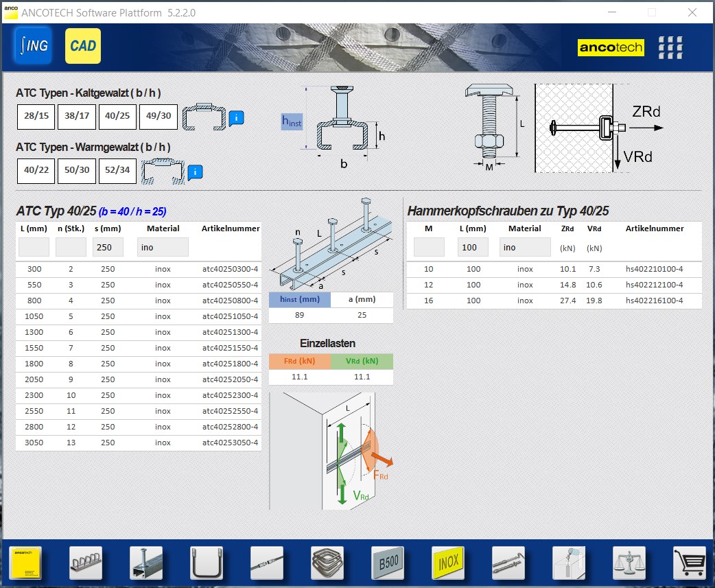
Task: Show info for hot-rolled ATC profiles
Action: (x=196, y=172)
